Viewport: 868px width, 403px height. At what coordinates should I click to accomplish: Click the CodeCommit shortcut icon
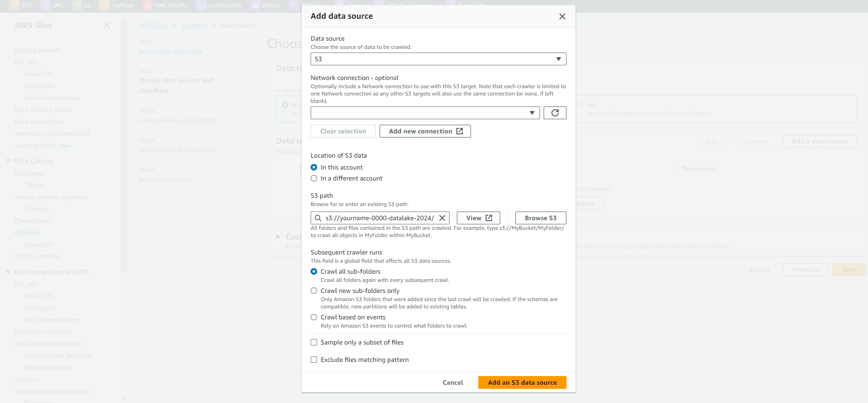pyautogui.click(x=201, y=5)
